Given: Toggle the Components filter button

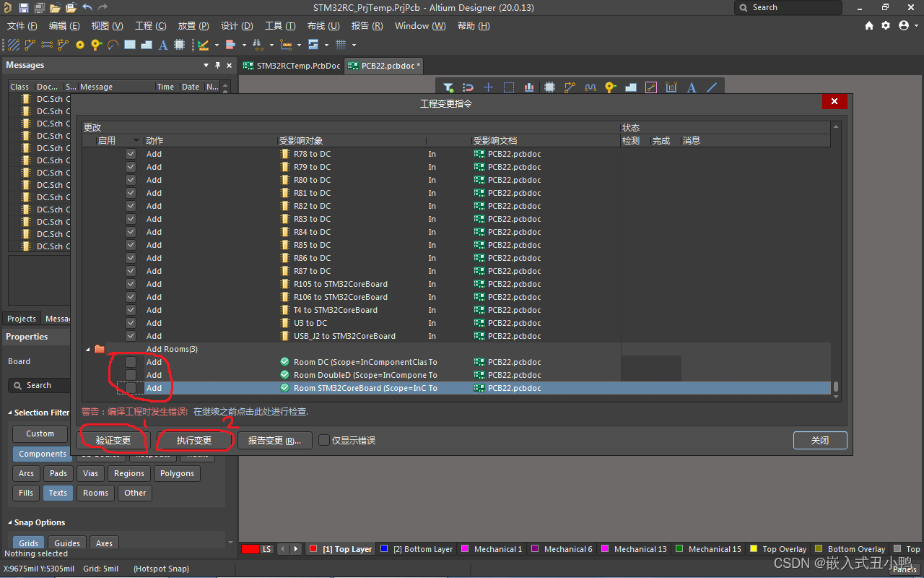Looking at the screenshot, I should click(x=43, y=454).
